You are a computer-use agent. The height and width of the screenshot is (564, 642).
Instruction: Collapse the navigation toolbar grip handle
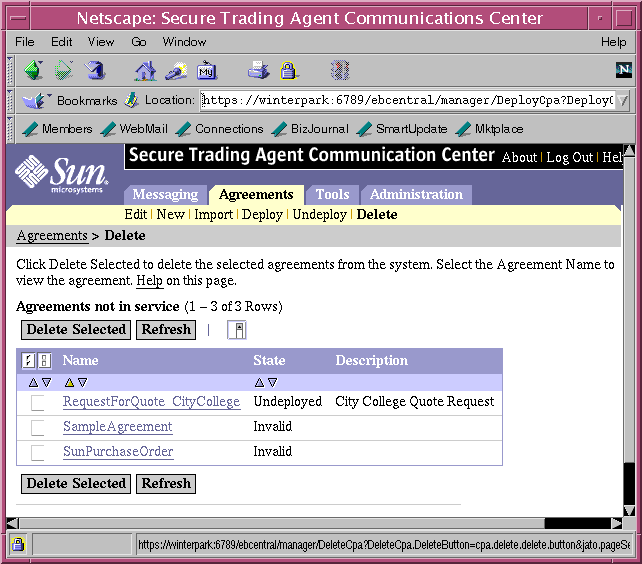[x=10, y=70]
